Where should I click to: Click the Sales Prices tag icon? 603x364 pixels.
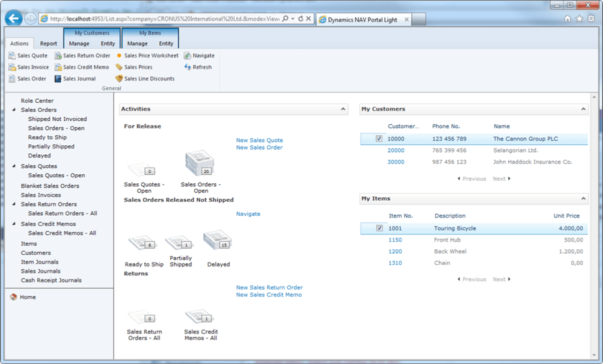tap(119, 67)
